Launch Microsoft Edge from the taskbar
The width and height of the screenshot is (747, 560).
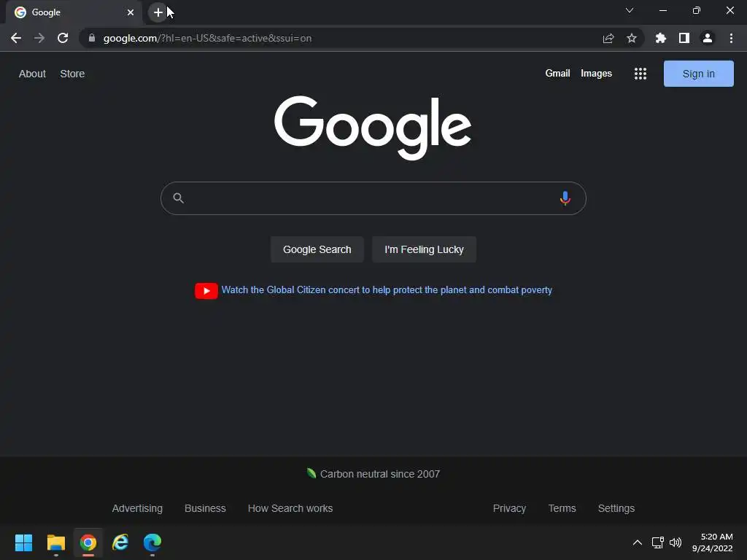[152, 542]
